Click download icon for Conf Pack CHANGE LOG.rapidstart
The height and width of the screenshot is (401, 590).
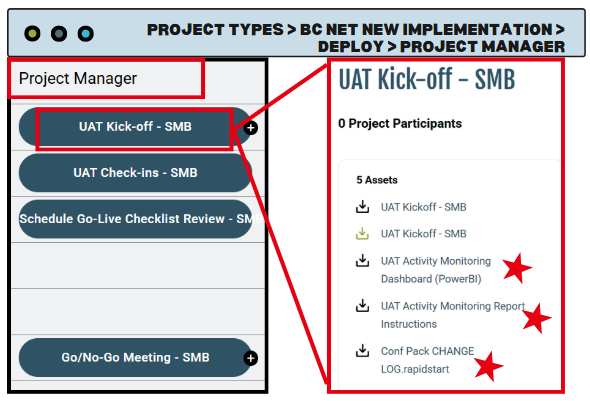[x=362, y=350]
